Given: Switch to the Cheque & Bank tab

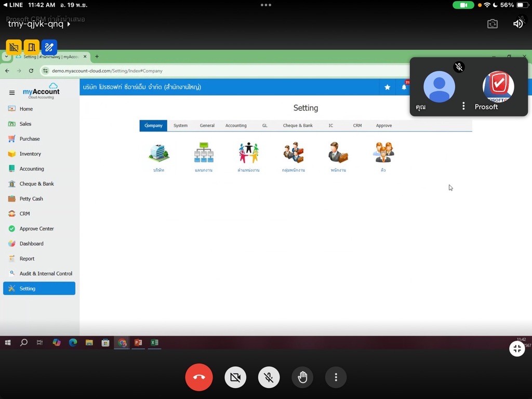Looking at the screenshot, I should [x=298, y=126].
